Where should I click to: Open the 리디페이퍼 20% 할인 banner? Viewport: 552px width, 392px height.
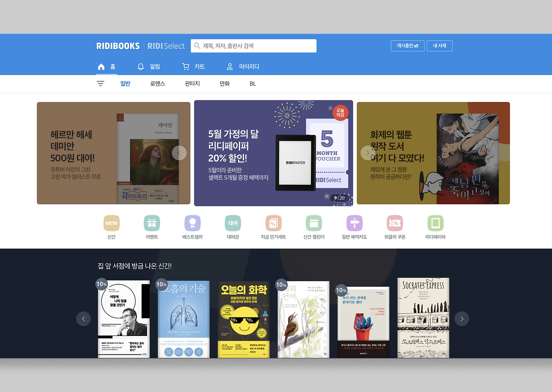273,153
